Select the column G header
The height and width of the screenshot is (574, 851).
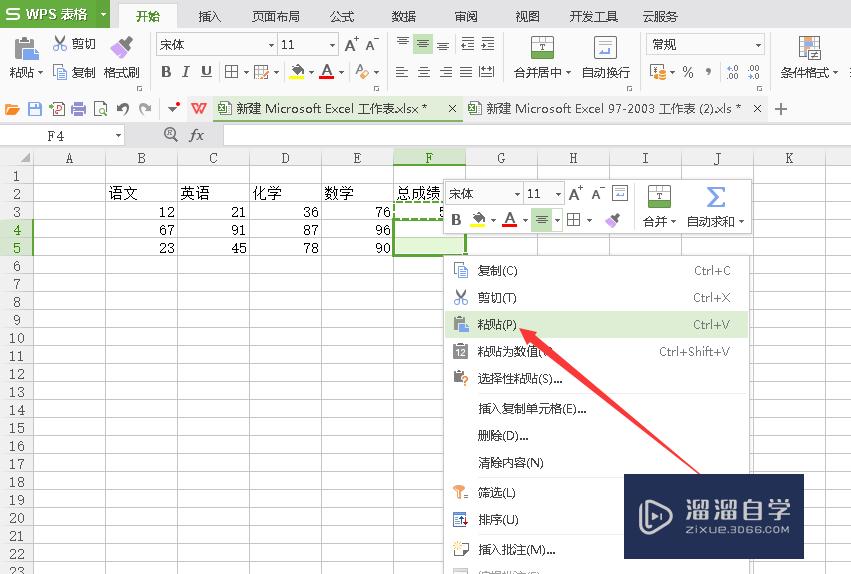tap(501, 158)
